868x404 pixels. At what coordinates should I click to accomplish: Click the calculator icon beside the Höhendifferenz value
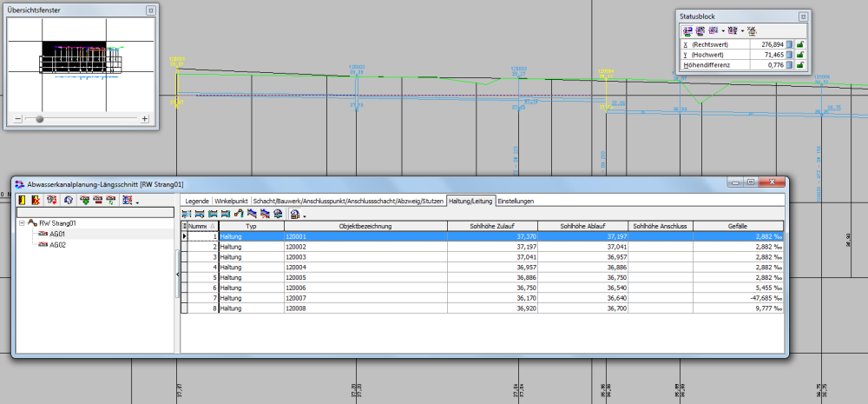[x=790, y=64]
